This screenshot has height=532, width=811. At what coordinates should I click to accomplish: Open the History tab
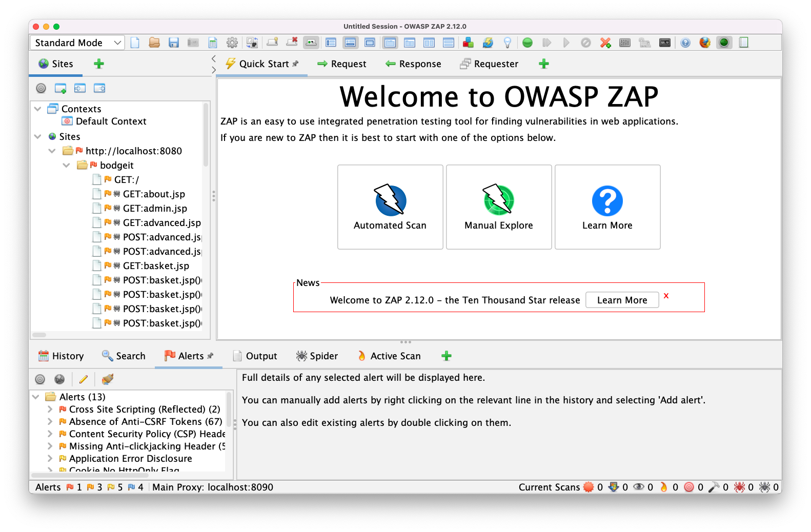pyautogui.click(x=61, y=356)
